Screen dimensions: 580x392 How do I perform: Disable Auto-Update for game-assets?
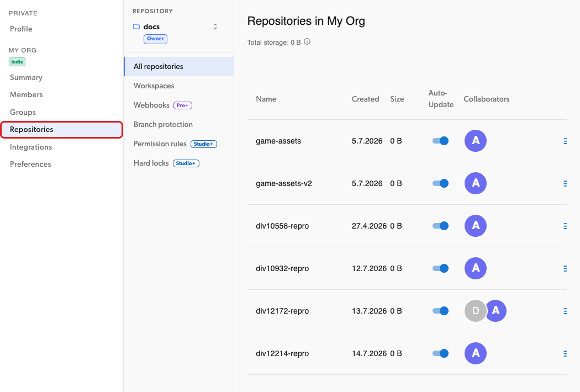point(440,141)
